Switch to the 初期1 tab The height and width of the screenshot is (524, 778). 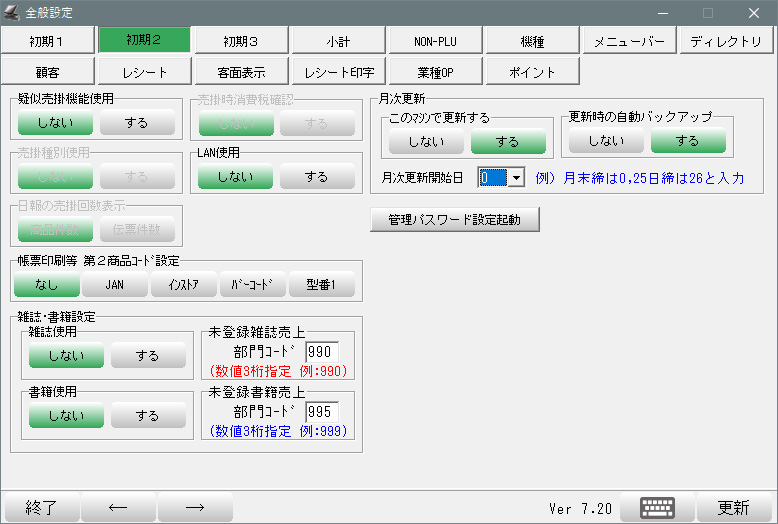[47, 41]
